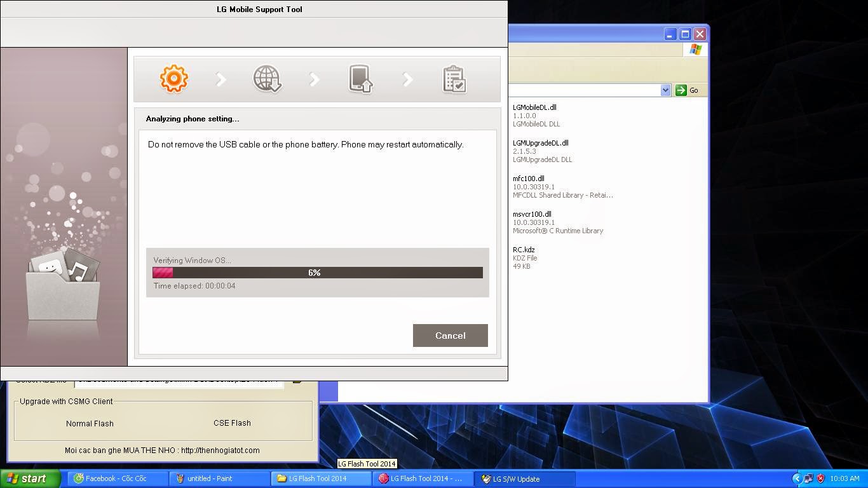Expand hidden system tray icons arrow
The height and width of the screenshot is (488, 868).
[797, 478]
